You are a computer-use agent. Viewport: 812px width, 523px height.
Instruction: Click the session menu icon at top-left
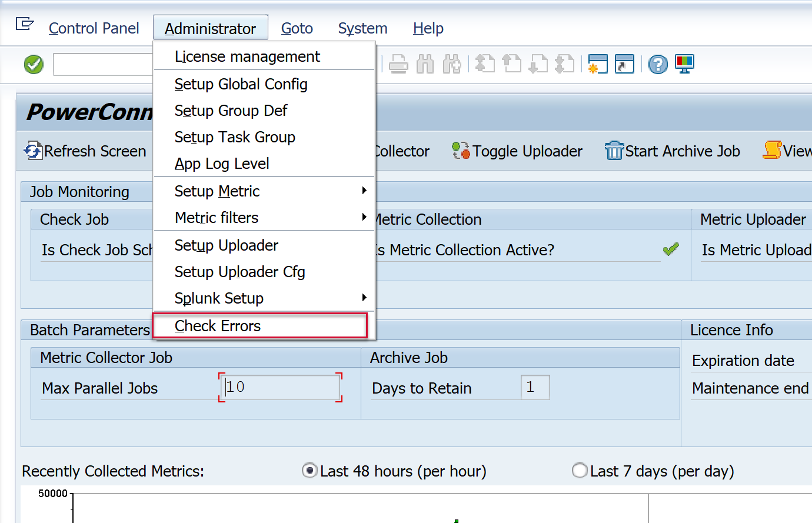tap(24, 24)
